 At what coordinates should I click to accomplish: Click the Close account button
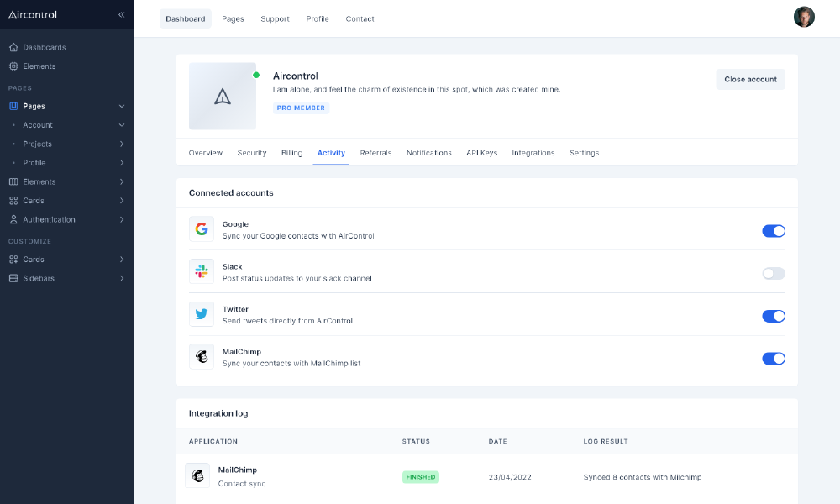tap(750, 79)
